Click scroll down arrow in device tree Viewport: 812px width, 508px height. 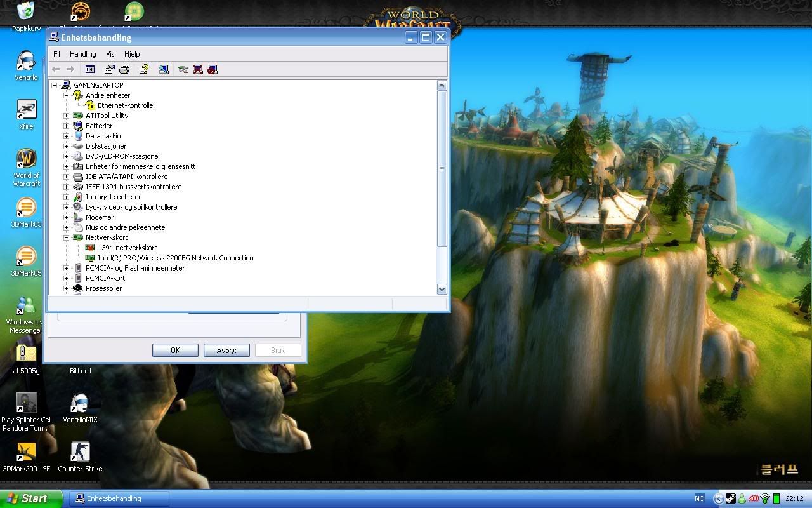442,289
